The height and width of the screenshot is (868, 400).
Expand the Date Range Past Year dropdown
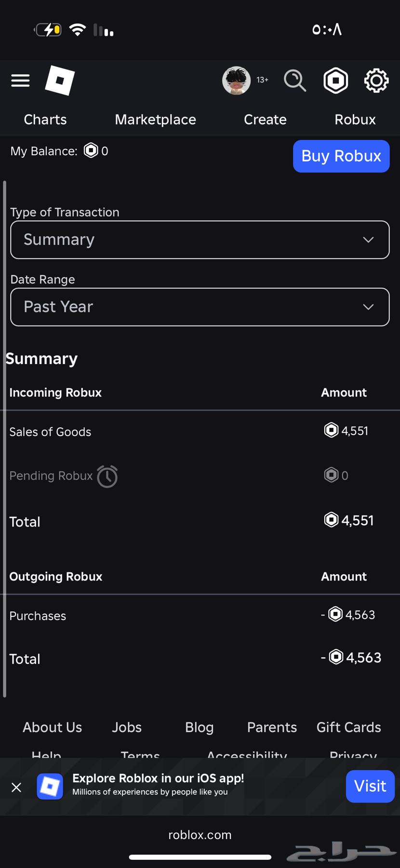pyautogui.click(x=200, y=307)
